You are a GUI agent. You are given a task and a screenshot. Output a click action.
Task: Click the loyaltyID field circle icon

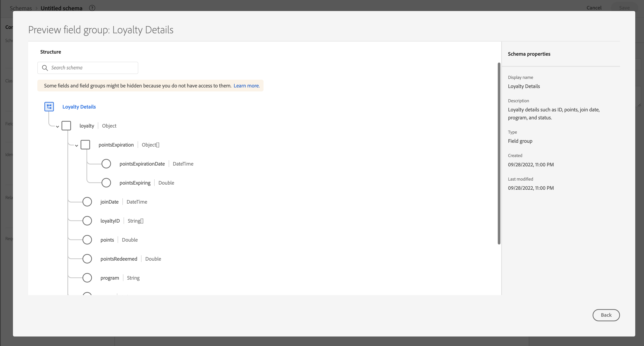(x=87, y=221)
